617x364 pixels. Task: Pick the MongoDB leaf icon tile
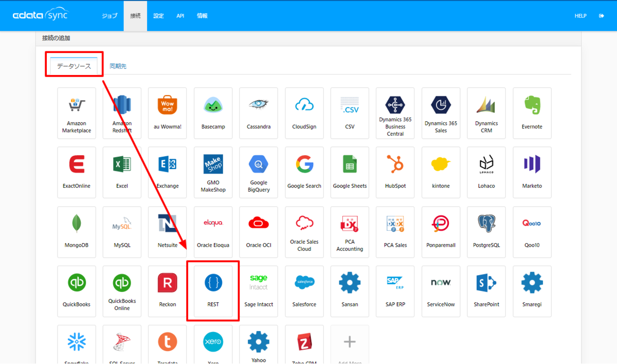(77, 232)
